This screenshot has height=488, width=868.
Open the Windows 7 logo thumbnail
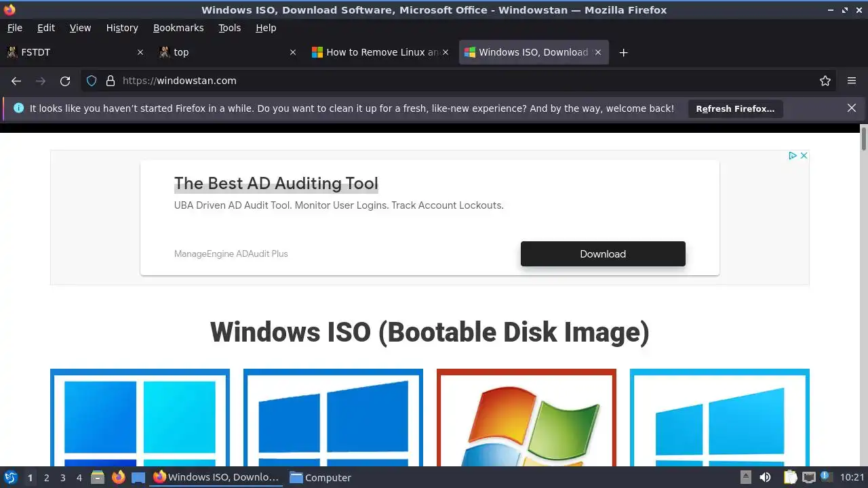pos(526,418)
